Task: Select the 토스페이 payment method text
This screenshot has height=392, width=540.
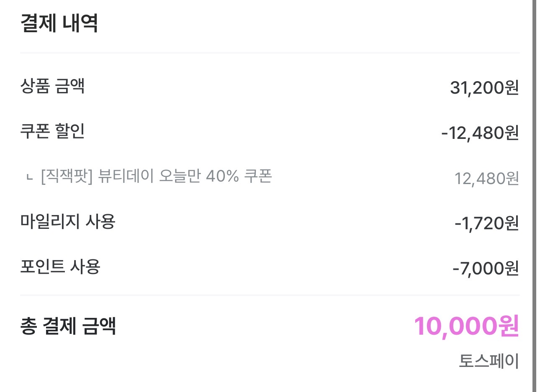Action: pyautogui.click(x=489, y=361)
